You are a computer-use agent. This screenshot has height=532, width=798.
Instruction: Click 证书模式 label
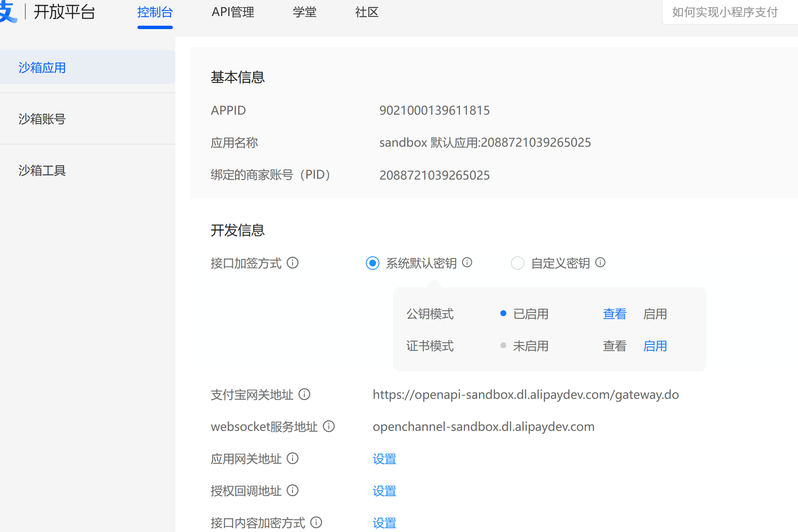point(430,346)
